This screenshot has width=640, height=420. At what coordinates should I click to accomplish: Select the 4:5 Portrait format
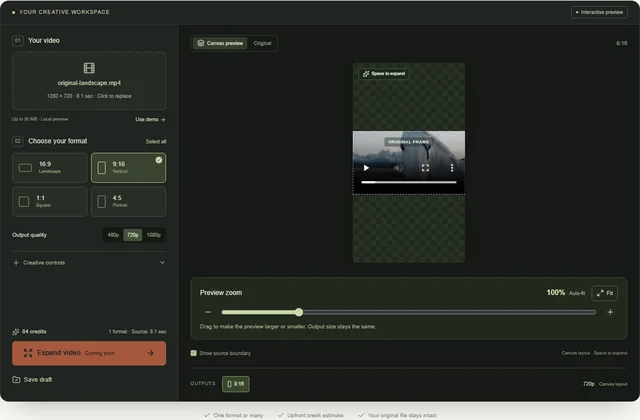[x=129, y=202]
